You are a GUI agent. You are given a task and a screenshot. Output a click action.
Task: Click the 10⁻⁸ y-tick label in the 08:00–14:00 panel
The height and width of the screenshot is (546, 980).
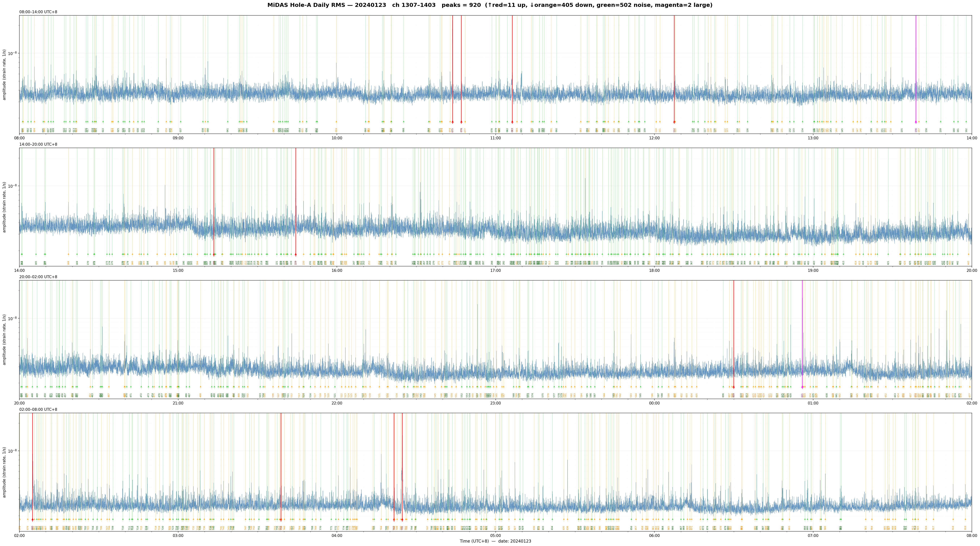(13, 53)
